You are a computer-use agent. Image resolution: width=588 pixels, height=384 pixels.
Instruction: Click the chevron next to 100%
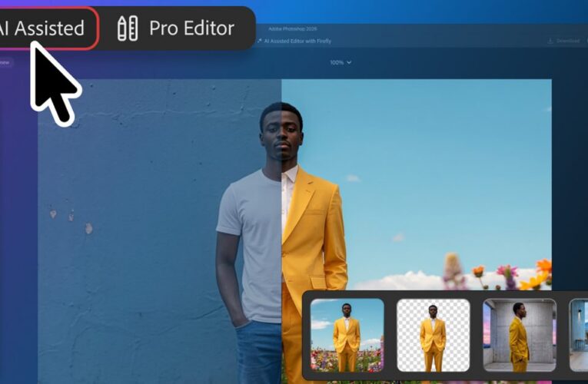point(349,62)
